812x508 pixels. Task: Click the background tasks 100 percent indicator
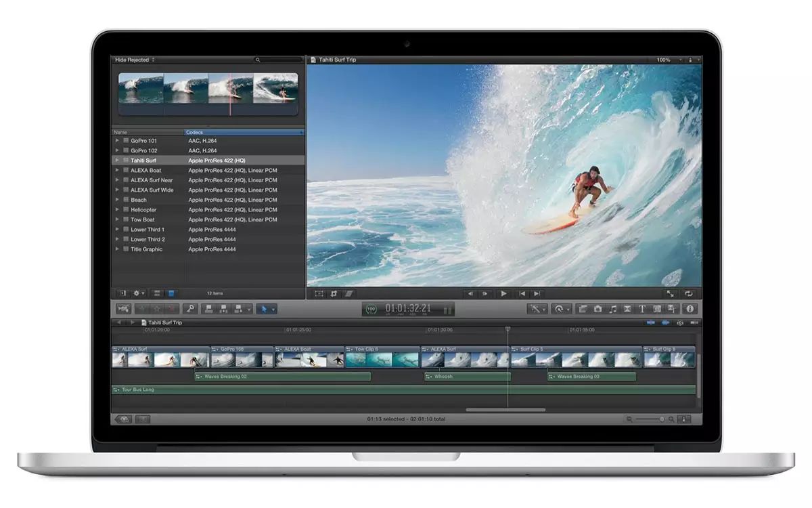[371, 309]
